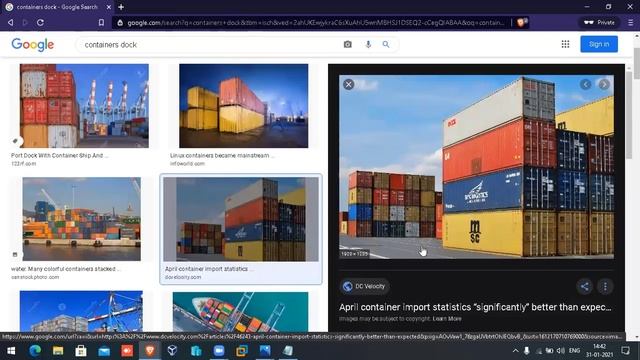The height and width of the screenshot is (360, 640).
Task: Open Brave Shields icon in address bar
Action: point(521,22)
